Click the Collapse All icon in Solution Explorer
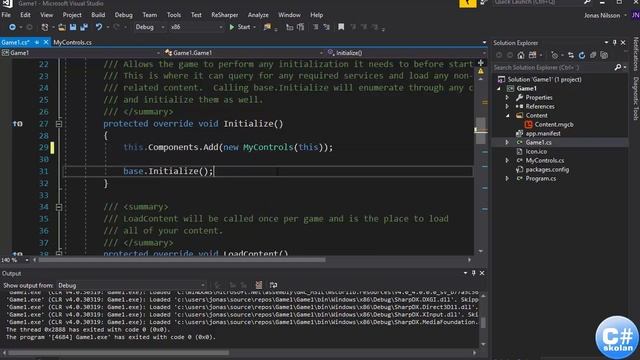 pyautogui.click(x=593, y=55)
